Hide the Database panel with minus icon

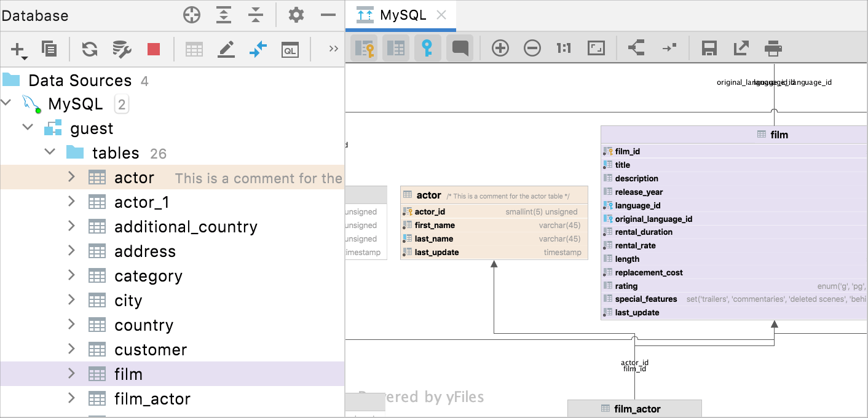(329, 15)
